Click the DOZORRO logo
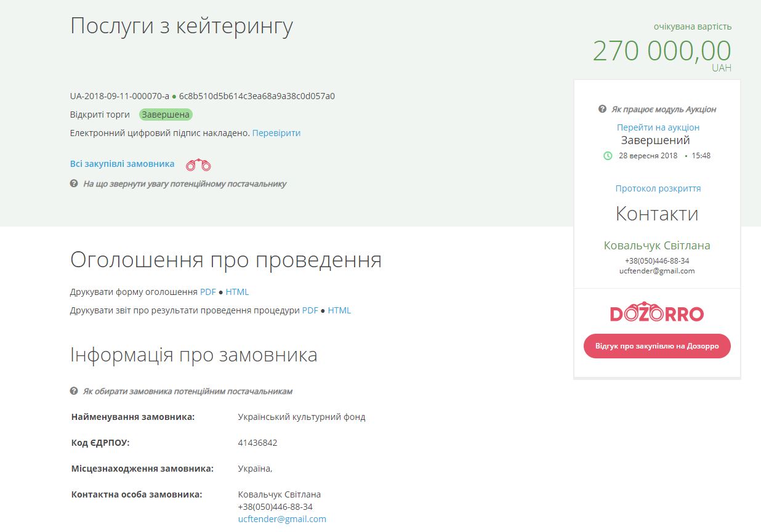Viewport: 761px width, 532px height. 656,313
